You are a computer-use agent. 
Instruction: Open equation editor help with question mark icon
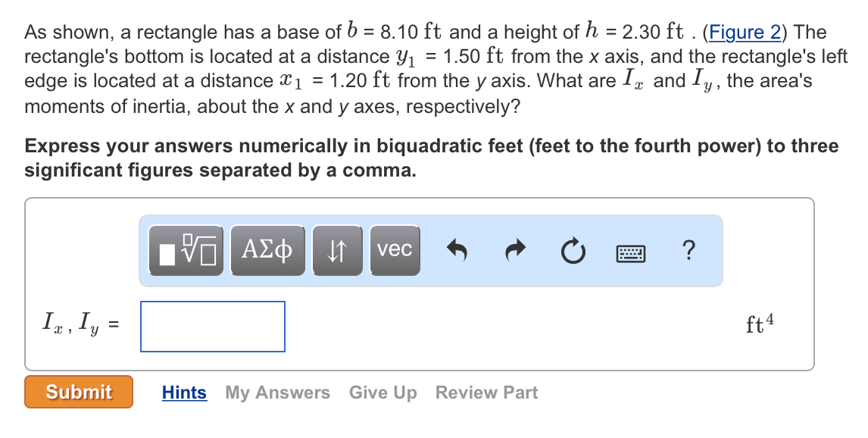click(x=688, y=250)
